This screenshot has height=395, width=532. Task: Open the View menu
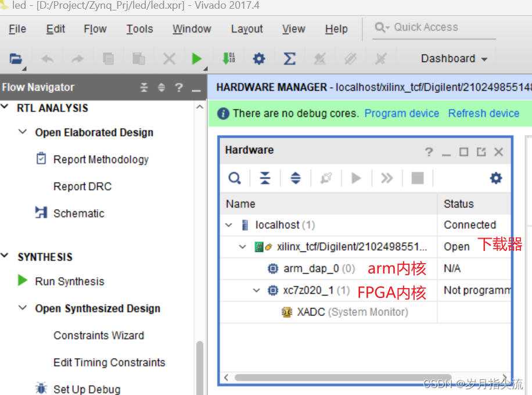[x=293, y=29]
